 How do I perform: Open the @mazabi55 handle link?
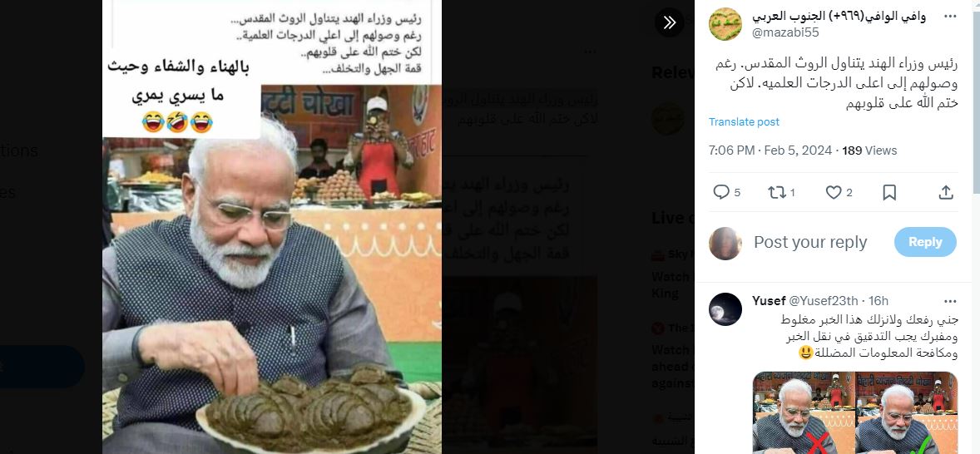click(x=785, y=32)
